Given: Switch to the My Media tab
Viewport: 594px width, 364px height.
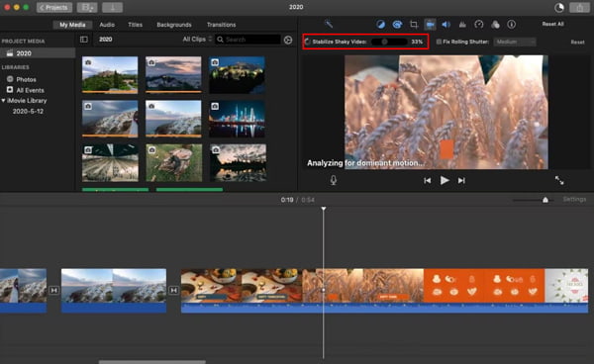Looking at the screenshot, I should tap(72, 25).
